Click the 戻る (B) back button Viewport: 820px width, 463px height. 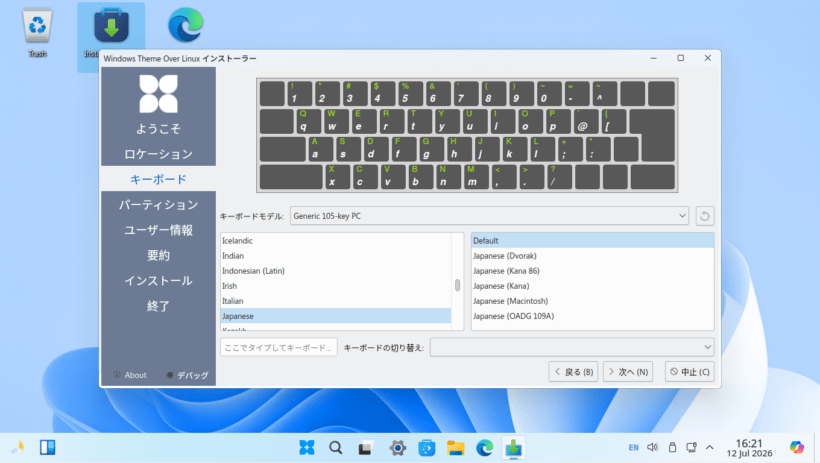coord(573,372)
